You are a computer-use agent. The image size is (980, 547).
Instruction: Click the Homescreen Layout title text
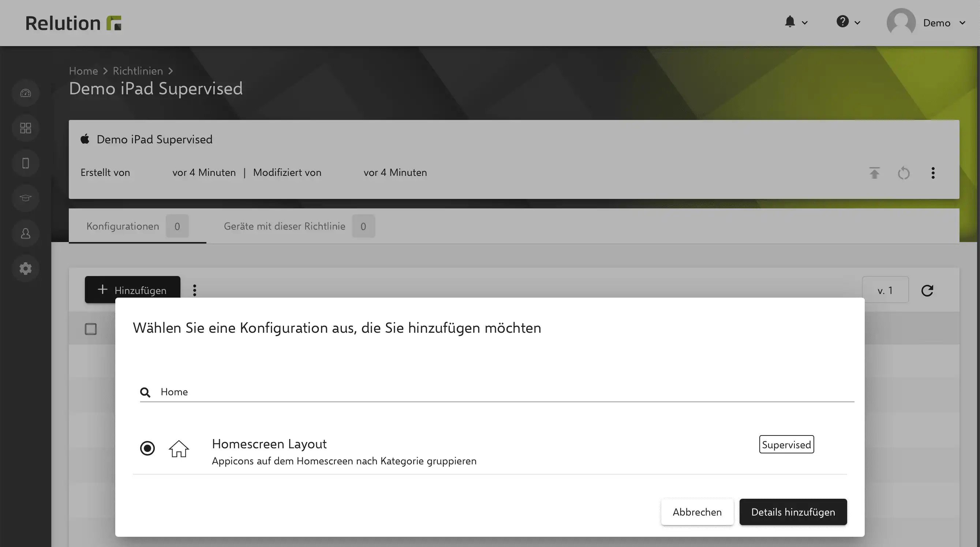[x=269, y=444]
